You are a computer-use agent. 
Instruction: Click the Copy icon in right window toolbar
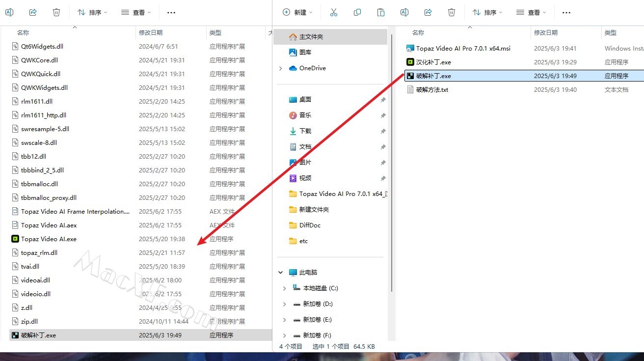coord(357,12)
